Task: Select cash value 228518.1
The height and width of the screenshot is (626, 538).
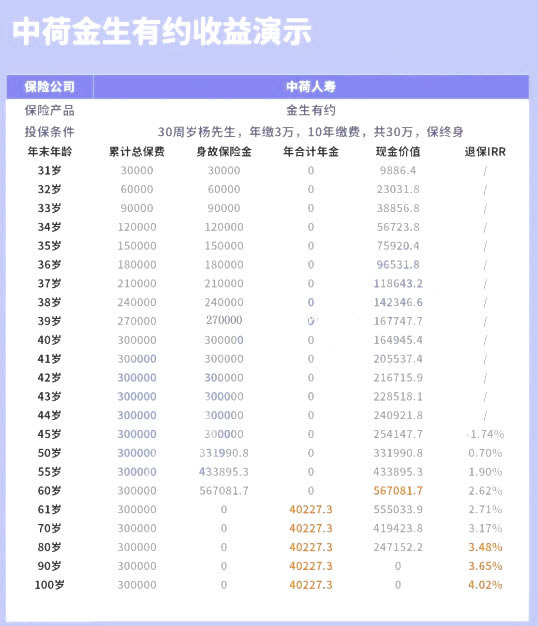Action: tap(398, 396)
